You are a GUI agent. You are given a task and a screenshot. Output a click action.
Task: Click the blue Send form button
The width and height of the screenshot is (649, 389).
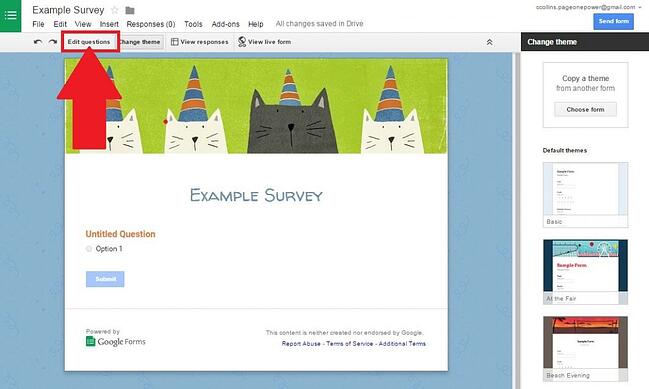(613, 21)
